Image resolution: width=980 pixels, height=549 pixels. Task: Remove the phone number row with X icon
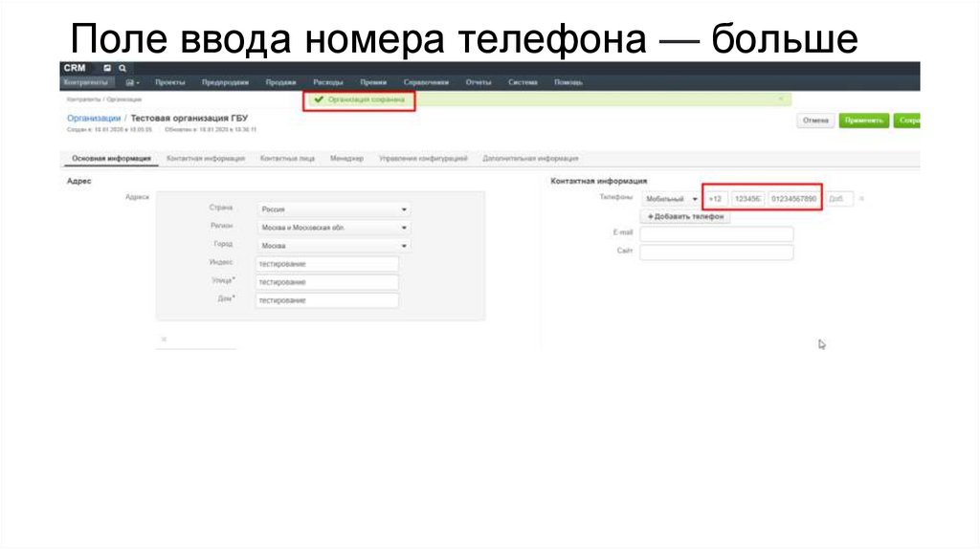pyautogui.click(x=860, y=199)
